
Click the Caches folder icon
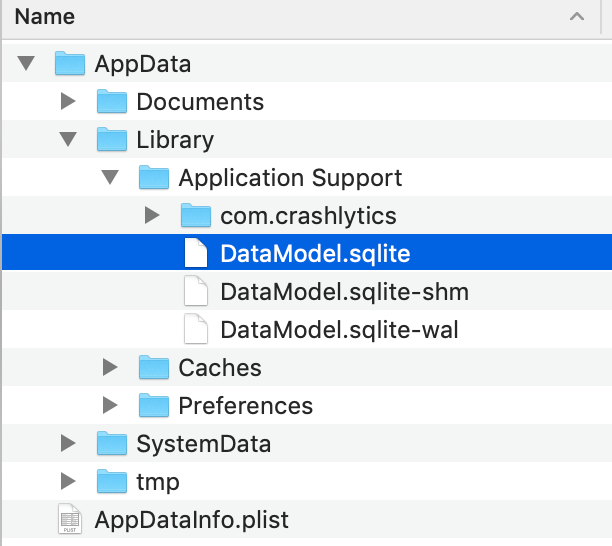click(x=154, y=367)
